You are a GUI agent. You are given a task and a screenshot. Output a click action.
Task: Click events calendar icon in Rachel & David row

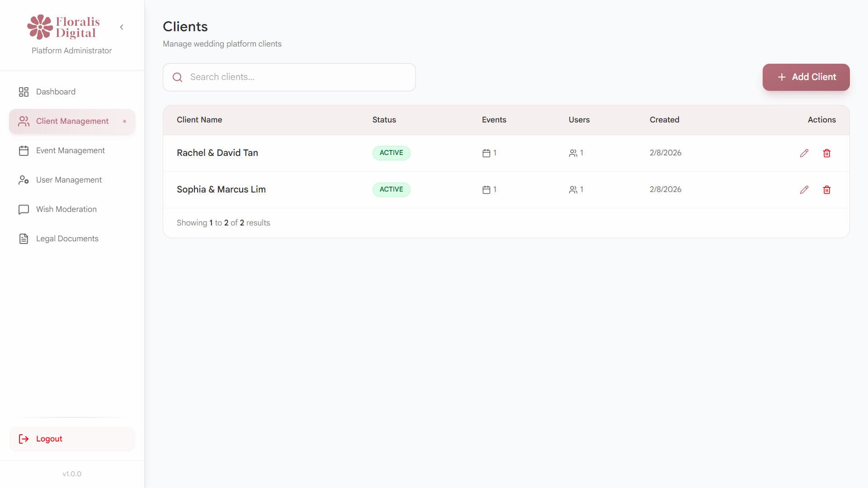(x=486, y=153)
